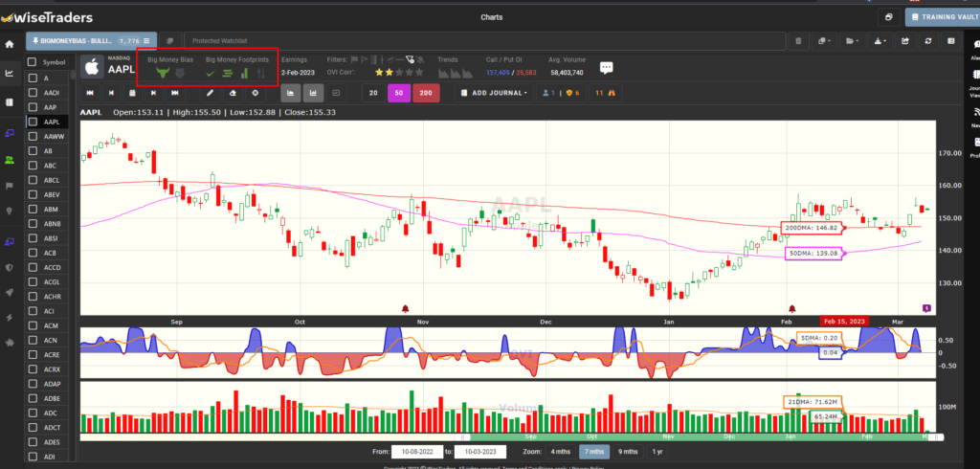The width and height of the screenshot is (980, 469).
Task: Open the piggy bank icon in left sidebar
Action: (x=10, y=343)
